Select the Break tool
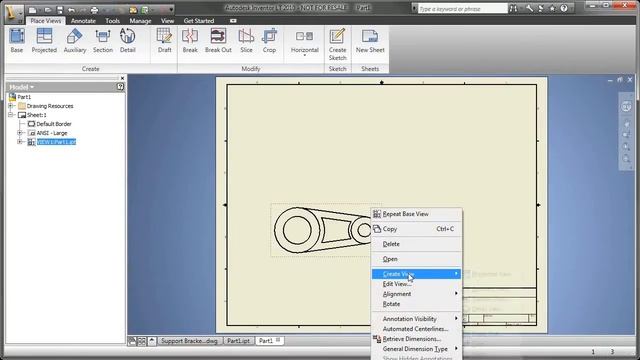The height and width of the screenshot is (360, 640). [x=190, y=40]
